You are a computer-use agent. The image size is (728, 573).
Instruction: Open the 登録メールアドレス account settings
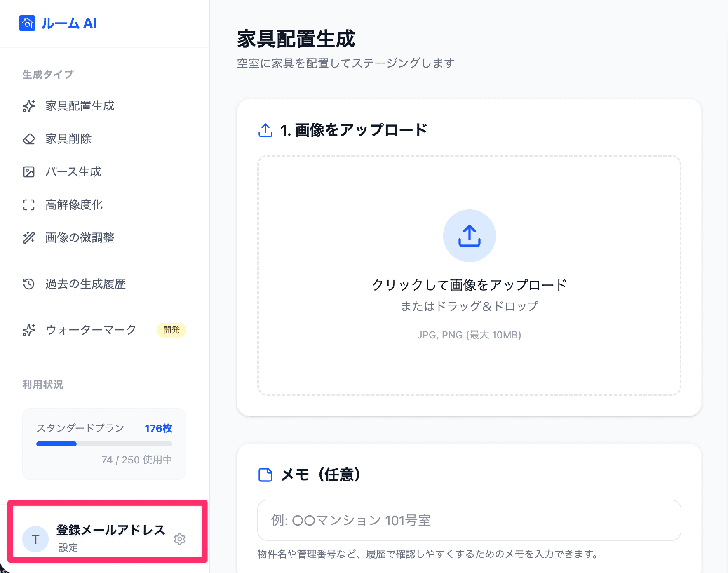coord(110,530)
